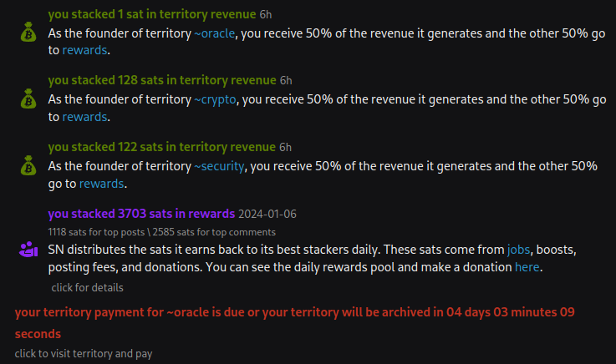Follow the rewards link under security revenue
616x364 pixels.
tap(101, 184)
